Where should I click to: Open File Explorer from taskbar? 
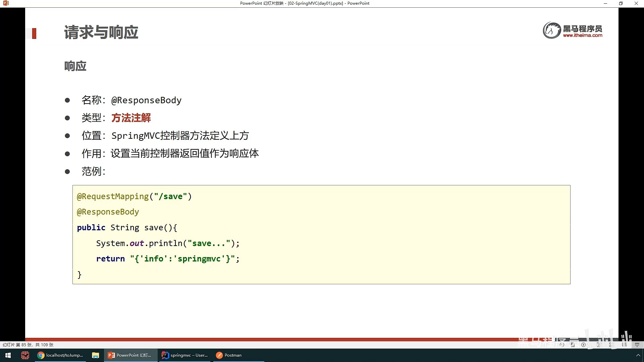(96, 355)
